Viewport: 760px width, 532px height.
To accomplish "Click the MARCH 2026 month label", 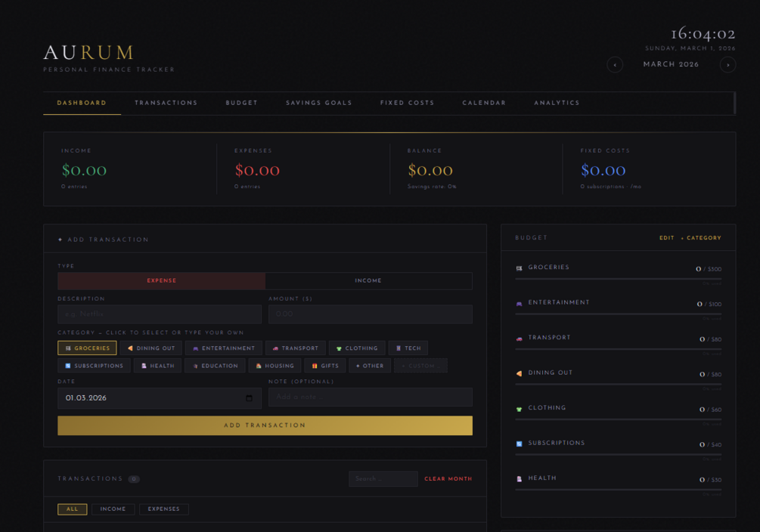I will pos(671,64).
